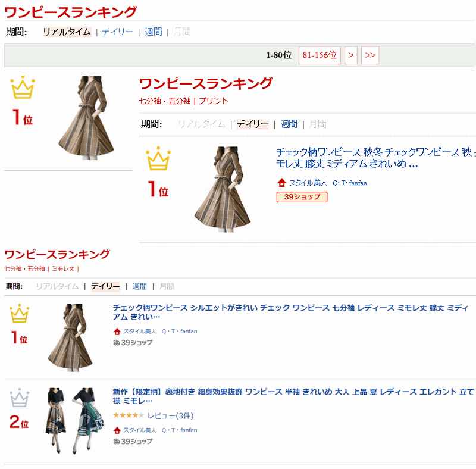
Task: Click the star rating on the 2位 dress
Action: (x=128, y=415)
